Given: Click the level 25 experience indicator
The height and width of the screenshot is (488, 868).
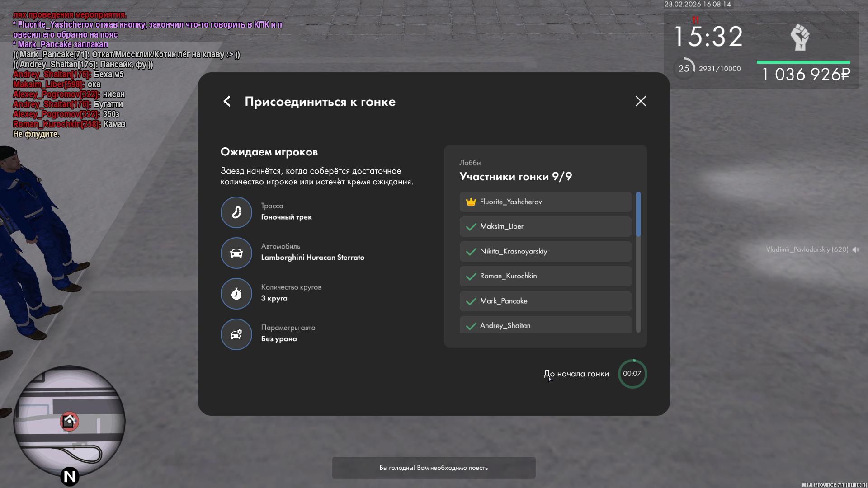Looking at the screenshot, I should tap(684, 69).
